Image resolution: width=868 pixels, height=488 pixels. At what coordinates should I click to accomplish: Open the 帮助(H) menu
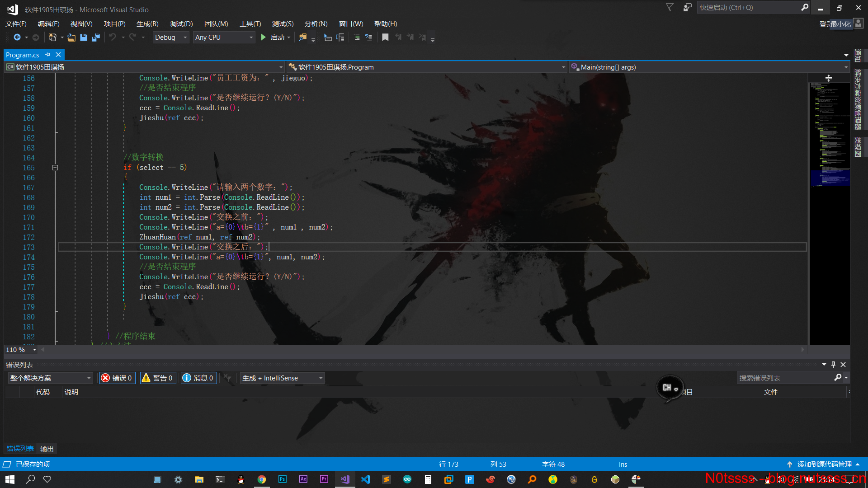click(x=386, y=23)
